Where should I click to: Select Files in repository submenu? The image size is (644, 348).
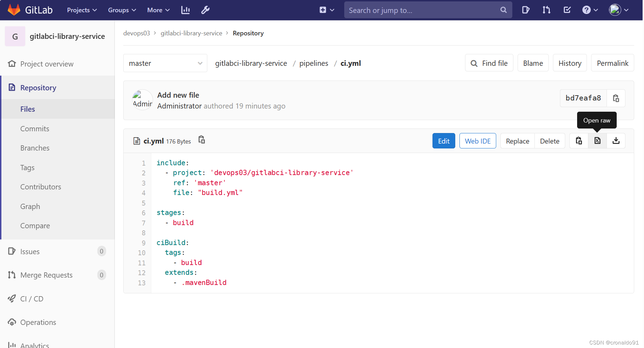coord(57,109)
